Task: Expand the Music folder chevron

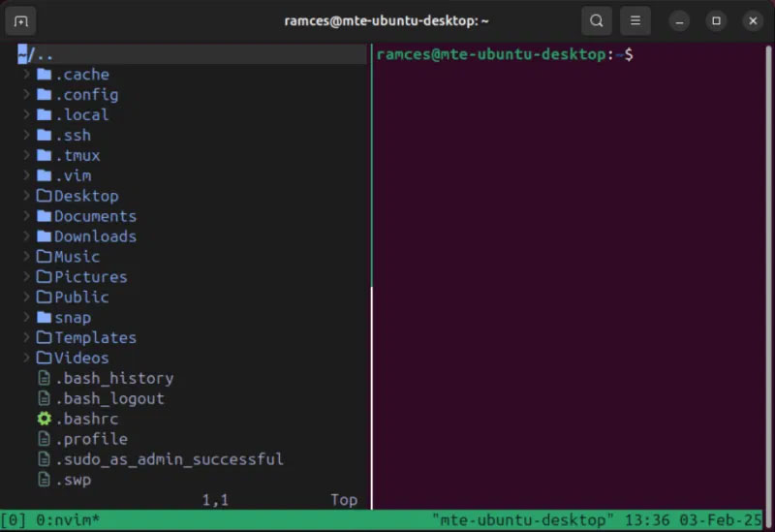Action: (27, 256)
